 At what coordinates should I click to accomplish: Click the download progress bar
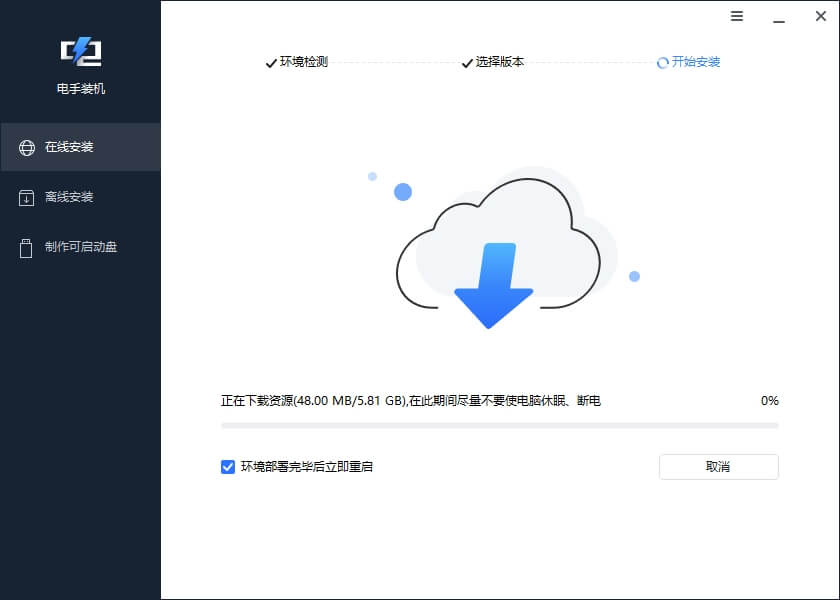click(x=497, y=424)
